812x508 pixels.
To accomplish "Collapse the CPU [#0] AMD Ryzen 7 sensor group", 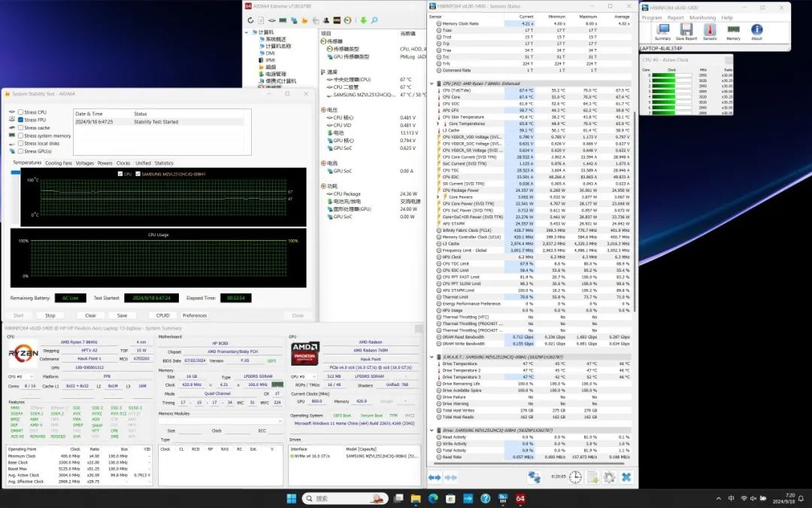I will [432, 84].
